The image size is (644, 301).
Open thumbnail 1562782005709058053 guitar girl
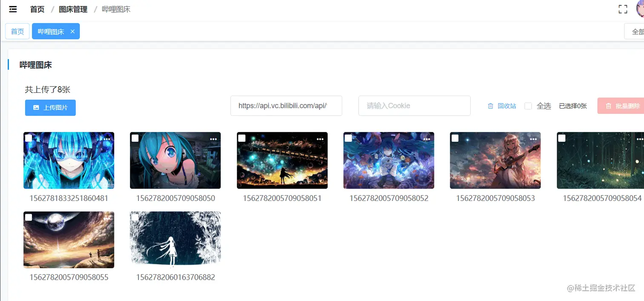(495, 161)
